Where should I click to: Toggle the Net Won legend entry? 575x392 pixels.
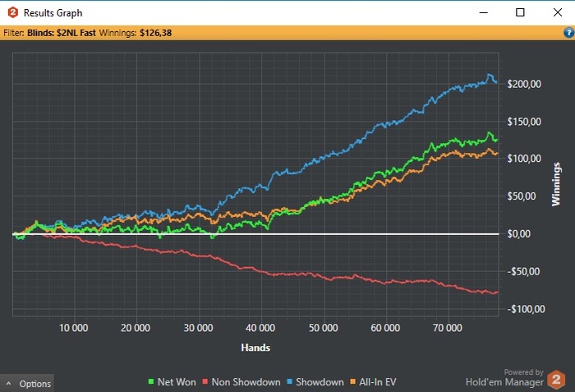pyautogui.click(x=172, y=381)
